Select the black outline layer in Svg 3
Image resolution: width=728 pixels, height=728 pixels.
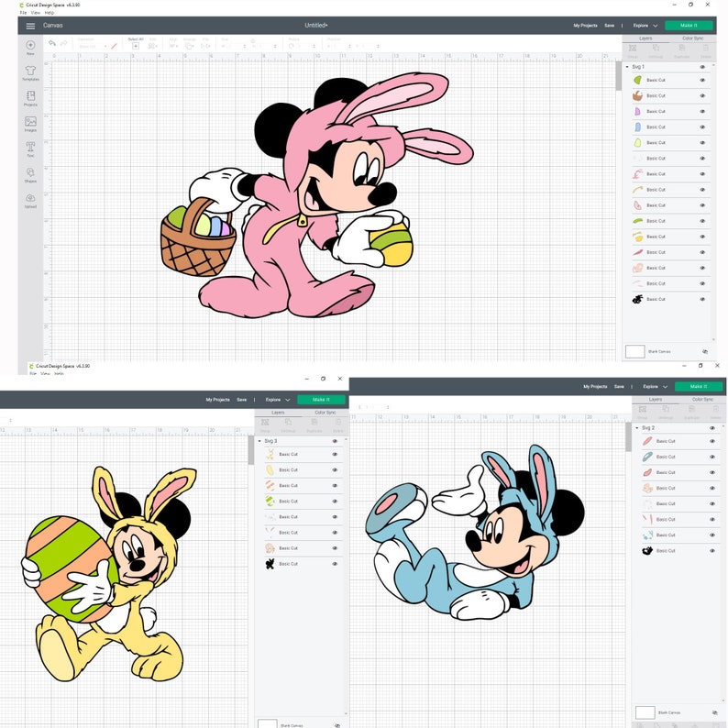pos(270,564)
